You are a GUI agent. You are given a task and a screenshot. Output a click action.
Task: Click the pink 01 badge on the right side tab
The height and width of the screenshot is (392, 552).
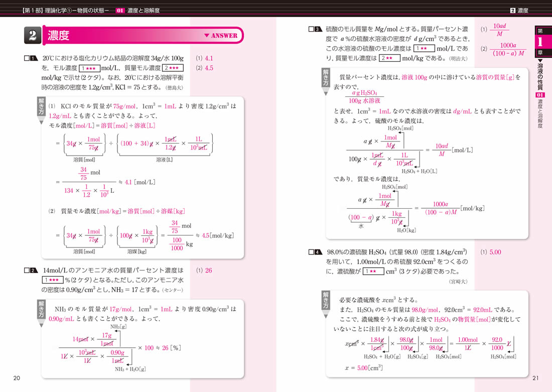(540, 95)
